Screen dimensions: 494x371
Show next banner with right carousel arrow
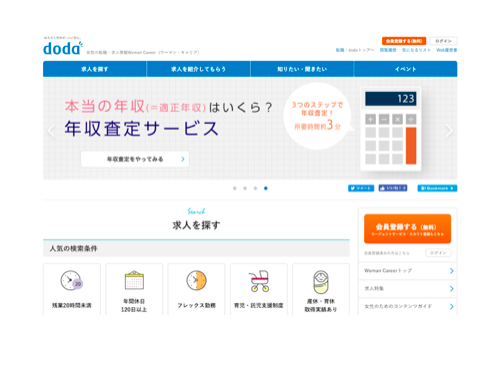pyautogui.click(x=449, y=130)
